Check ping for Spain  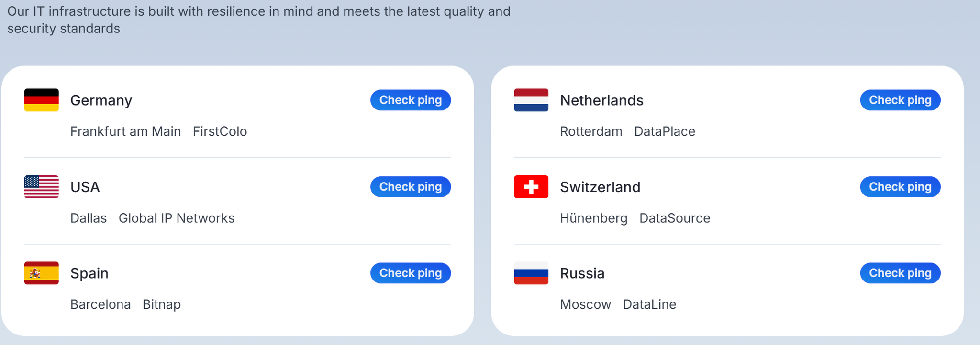coord(411,273)
